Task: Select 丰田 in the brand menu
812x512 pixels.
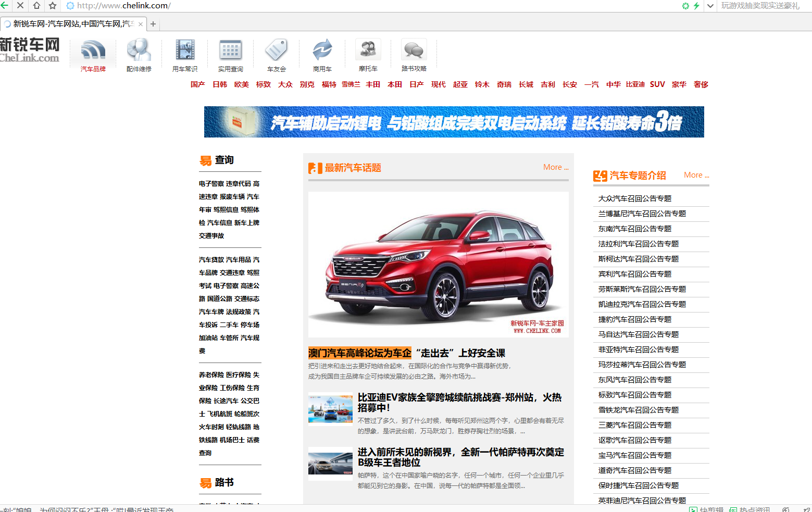Action: pos(373,84)
